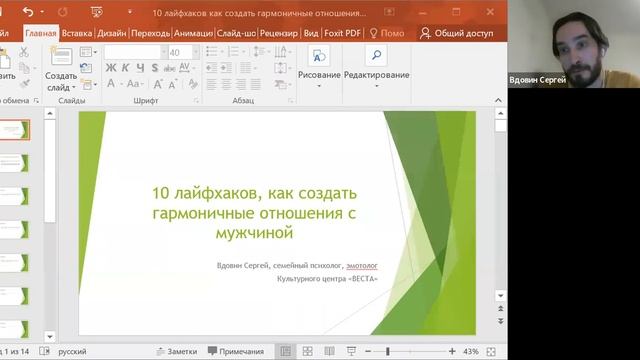Open the font name dropdown
This screenshot has width=640, height=360.
[164, 52]
